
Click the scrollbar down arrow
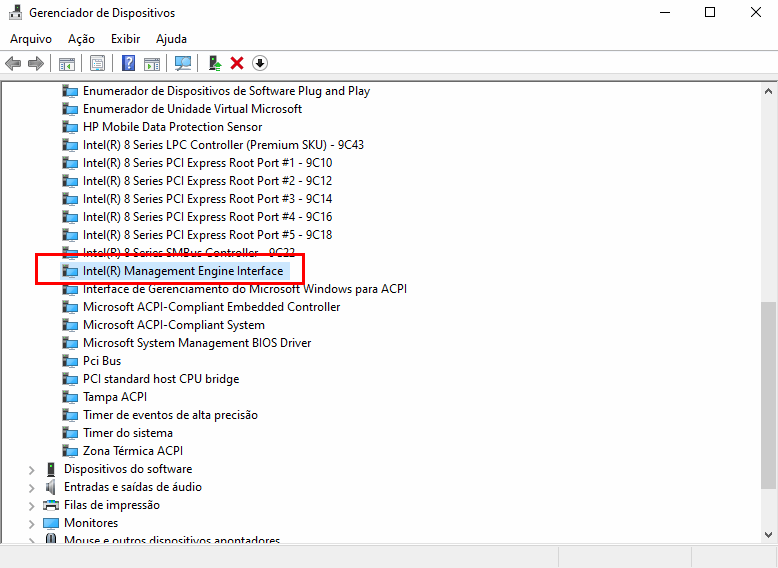768,535
